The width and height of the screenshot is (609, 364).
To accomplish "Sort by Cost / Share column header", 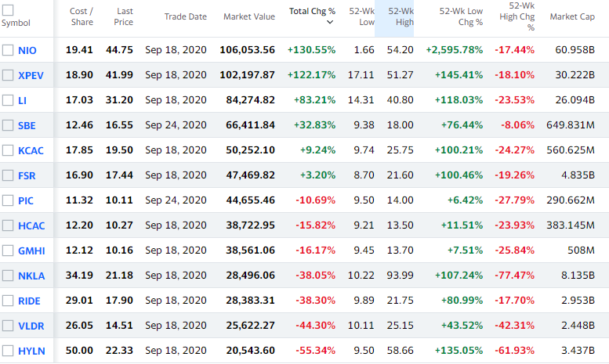I will [x=81, y=16].
